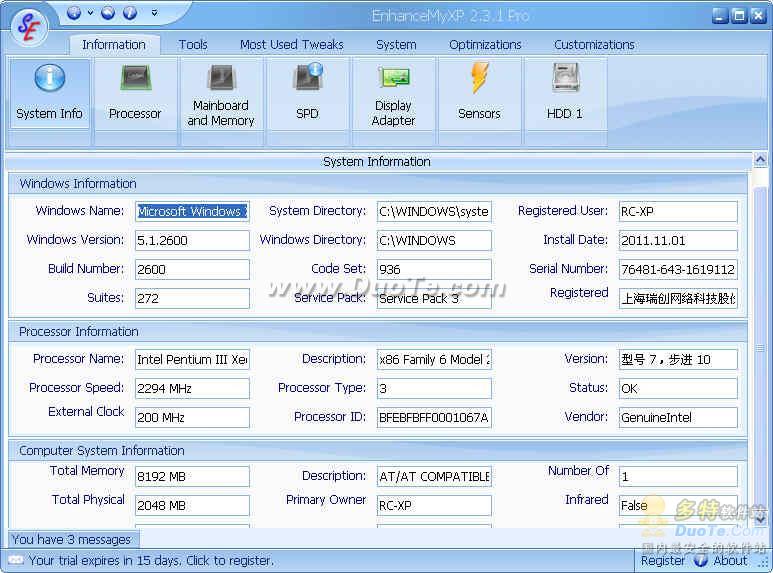Click the Status field showing OK

coord(678,389)
